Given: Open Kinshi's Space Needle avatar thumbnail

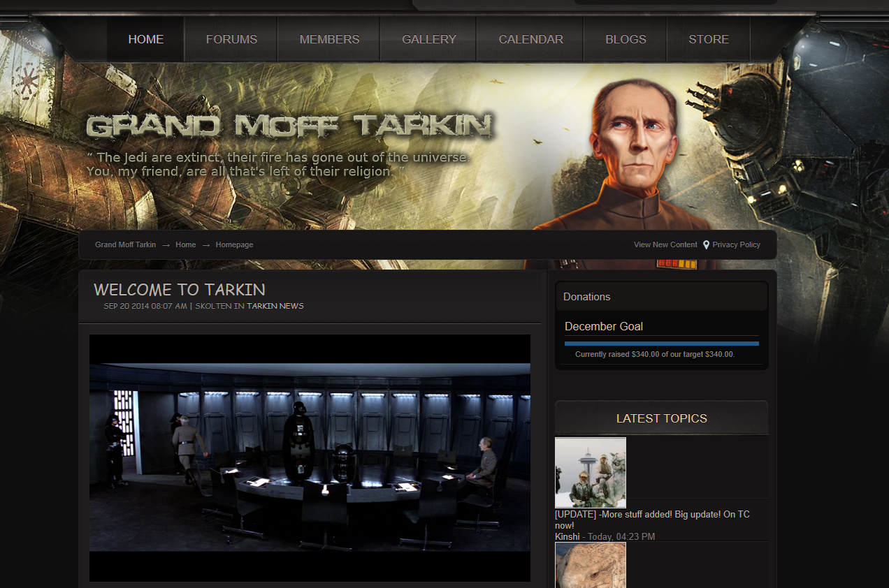Looking at the screenshot, I should pyautogui.click(x=591, y=473).
